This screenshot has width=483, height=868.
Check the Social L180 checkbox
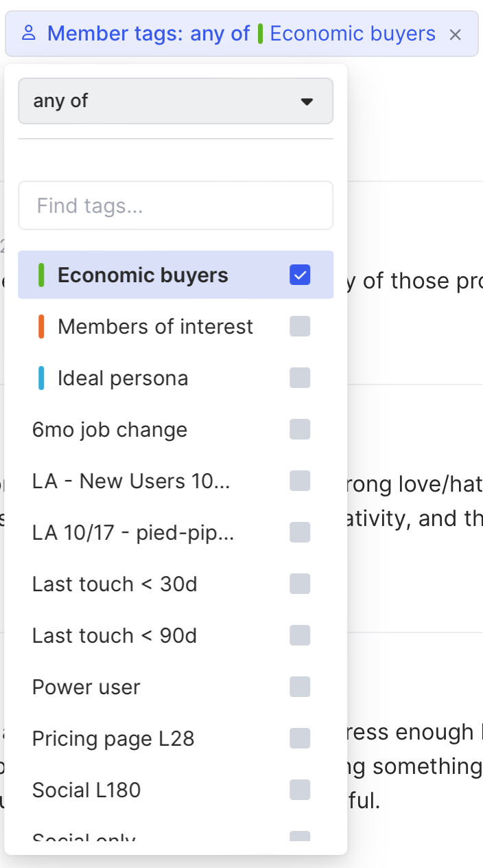(300, 790)
